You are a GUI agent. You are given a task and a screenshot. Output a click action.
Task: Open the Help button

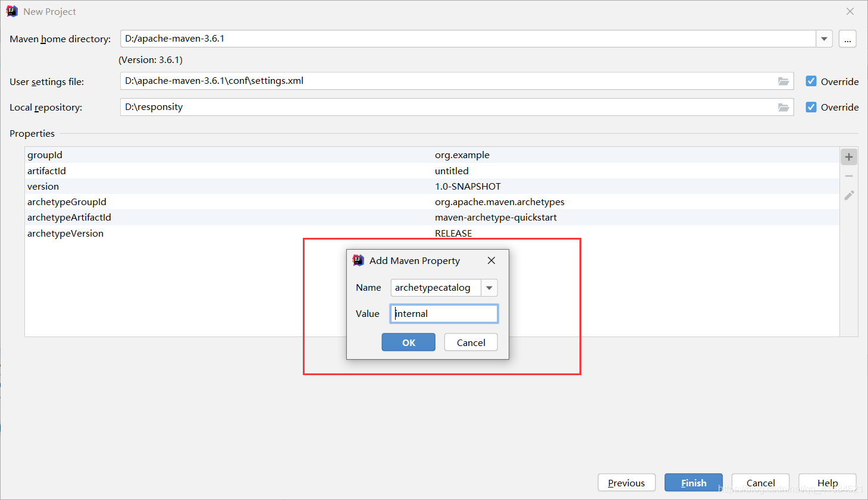(827, 483)
